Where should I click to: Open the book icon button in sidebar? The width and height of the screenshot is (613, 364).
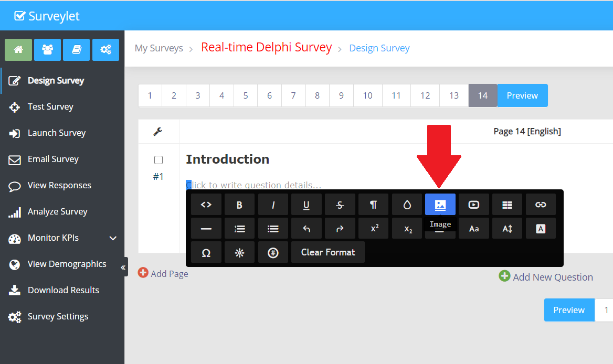(x=76, y=50)
